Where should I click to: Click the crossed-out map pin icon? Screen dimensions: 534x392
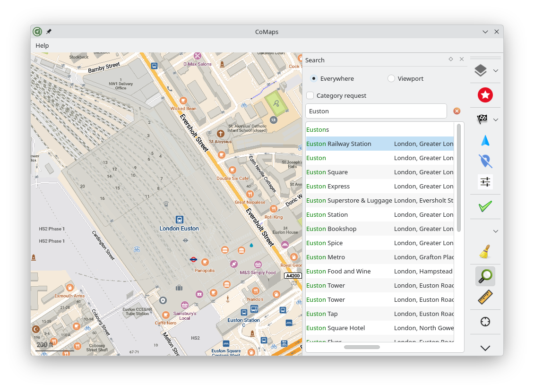pos(485,161)
